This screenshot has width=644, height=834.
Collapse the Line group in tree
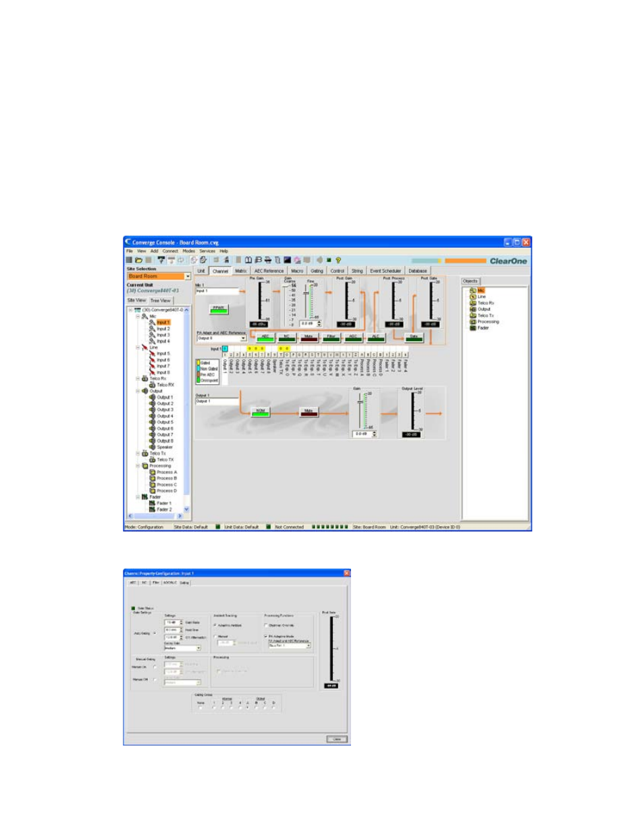pyautogui.click(x=138, y=347)
